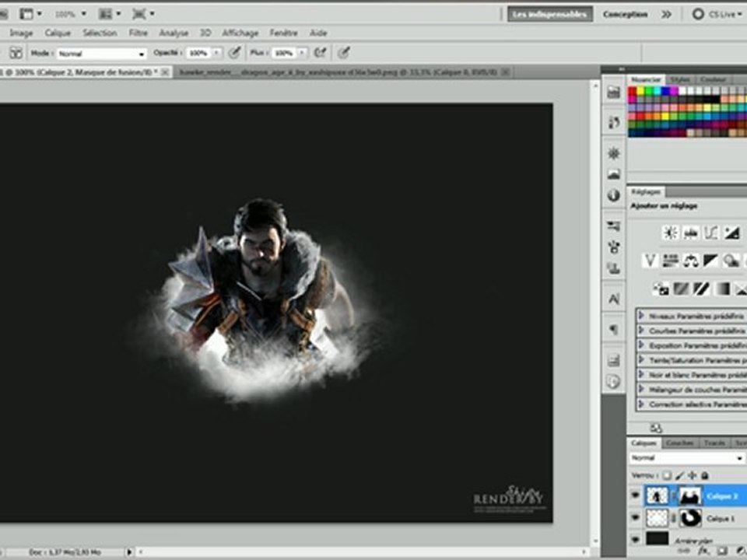Show more workspaces chevron
This screenshot has height=560, width=747.
(x=666, y=14)
